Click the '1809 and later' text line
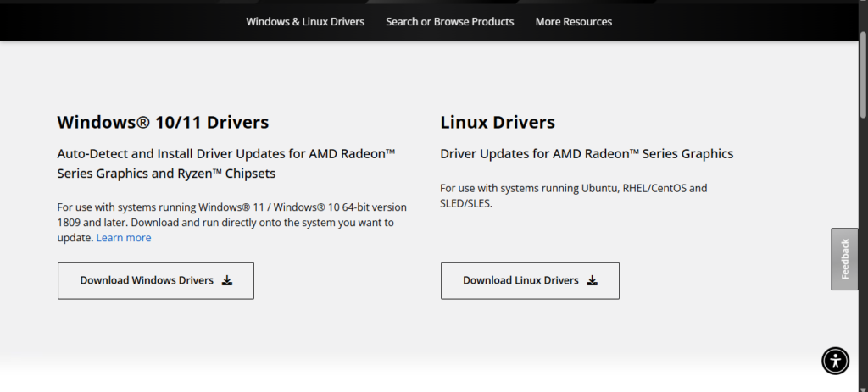This screenshot has height=392, width=868. pyautogui.click(x=225, y=223)
